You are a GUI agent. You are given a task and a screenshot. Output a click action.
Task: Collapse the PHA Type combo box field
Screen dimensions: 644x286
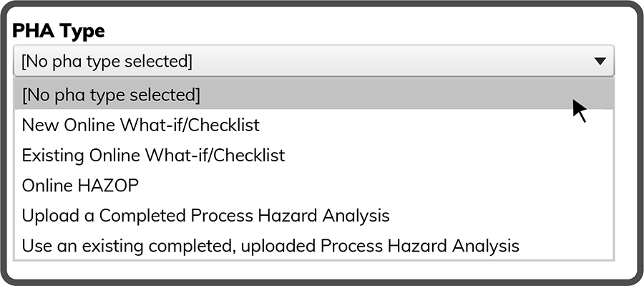click(x=314, y=61)
